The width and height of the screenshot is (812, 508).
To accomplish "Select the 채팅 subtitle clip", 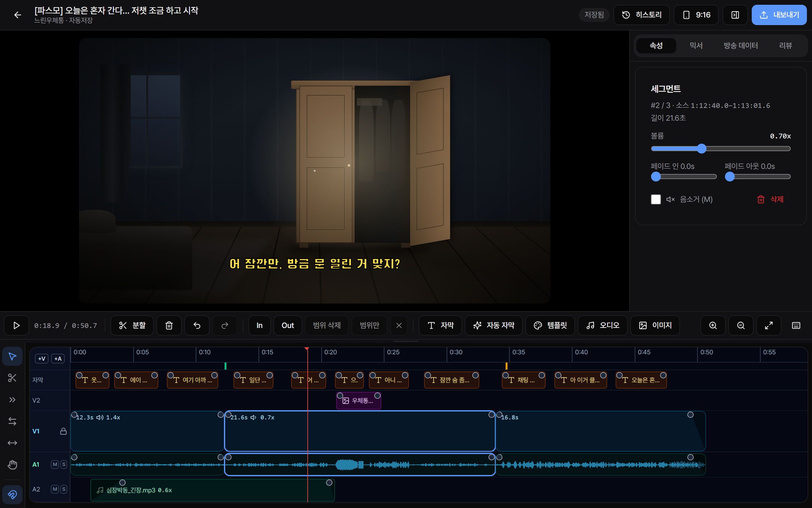I will 523,380.
